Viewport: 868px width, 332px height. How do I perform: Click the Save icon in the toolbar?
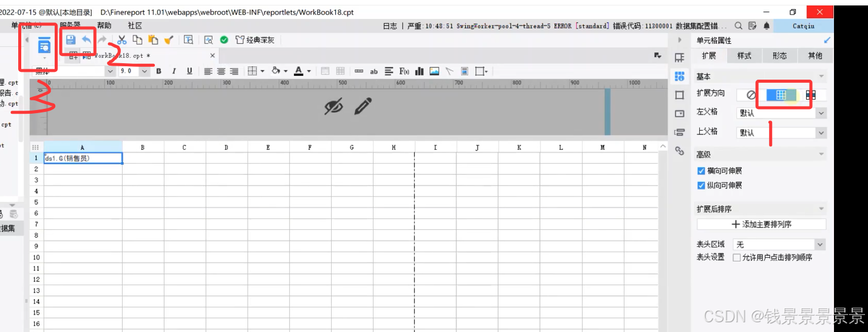click(x=70, y=40)
